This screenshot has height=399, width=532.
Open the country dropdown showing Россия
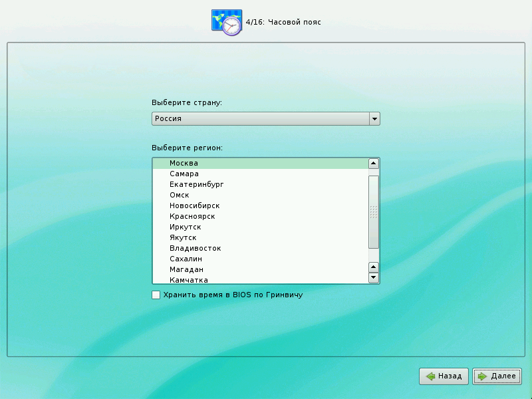(265, 118)
